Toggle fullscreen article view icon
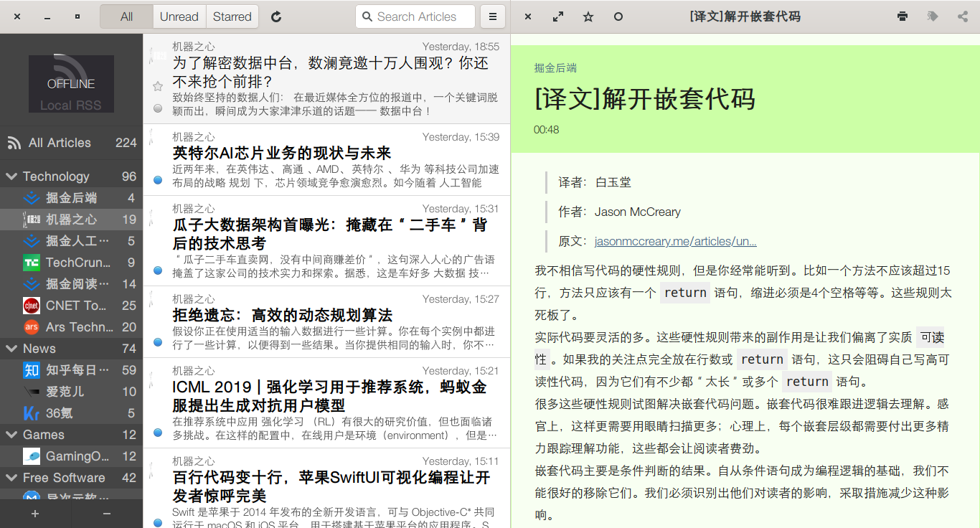This screenshot has height=528, width=980. click(x=558, y=16)
